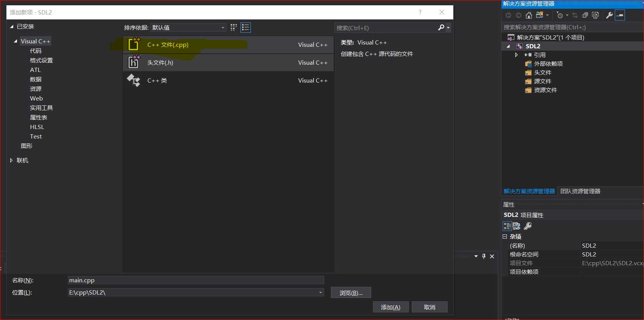Select the 属性表 category

[38, 118]
